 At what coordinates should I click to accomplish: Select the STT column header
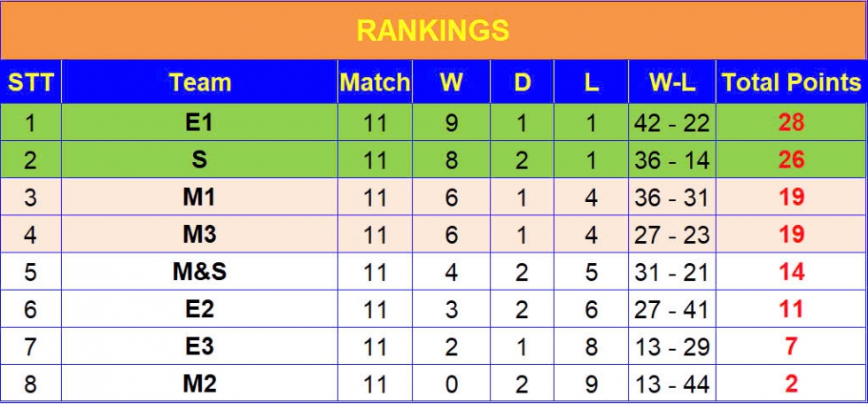(31, 82)
